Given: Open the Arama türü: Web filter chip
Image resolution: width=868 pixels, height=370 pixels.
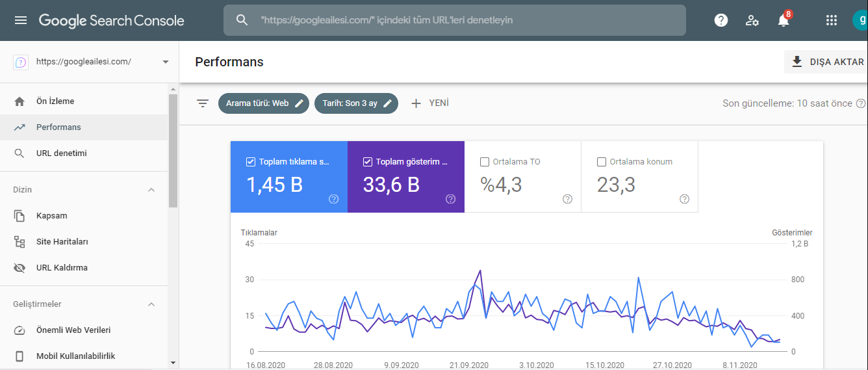Looking at the screenshot, I should tap(263, 103).
